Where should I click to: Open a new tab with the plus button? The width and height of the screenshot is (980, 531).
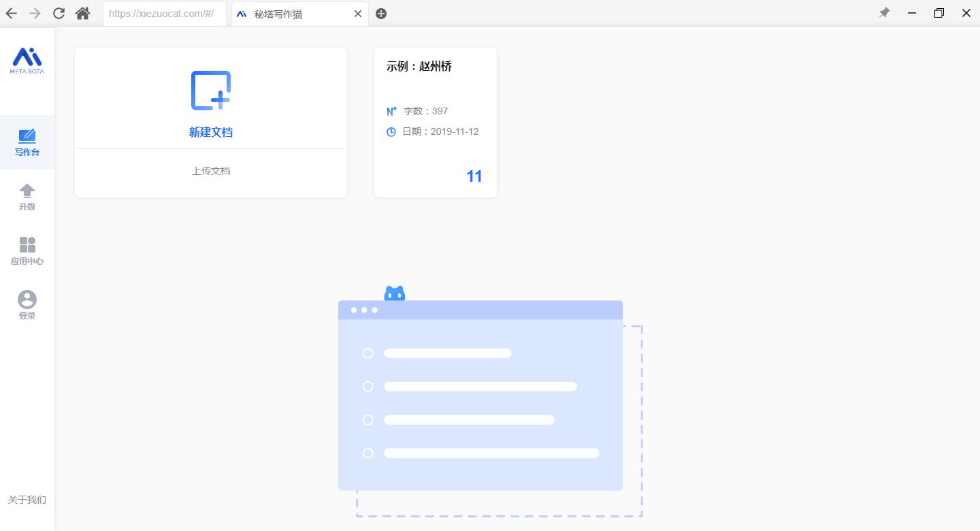coord(381,13)
